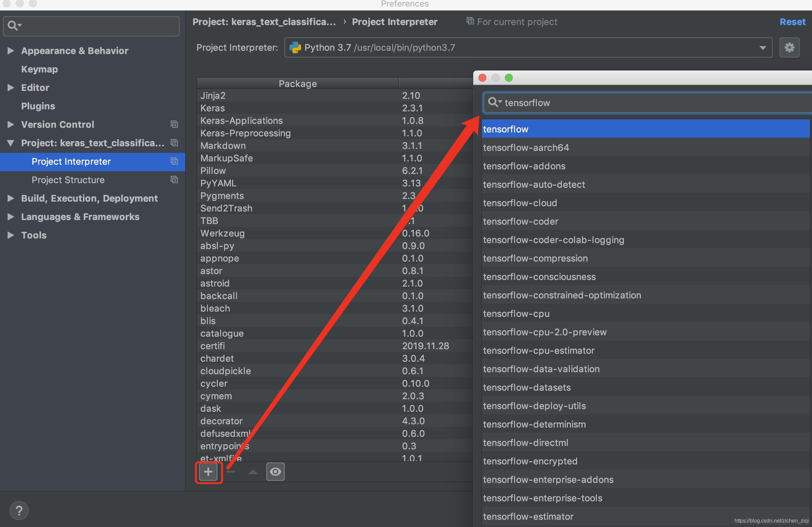Expand Appearance & Behavior section
The image size is (812, 527).
[x=11, y=50]
